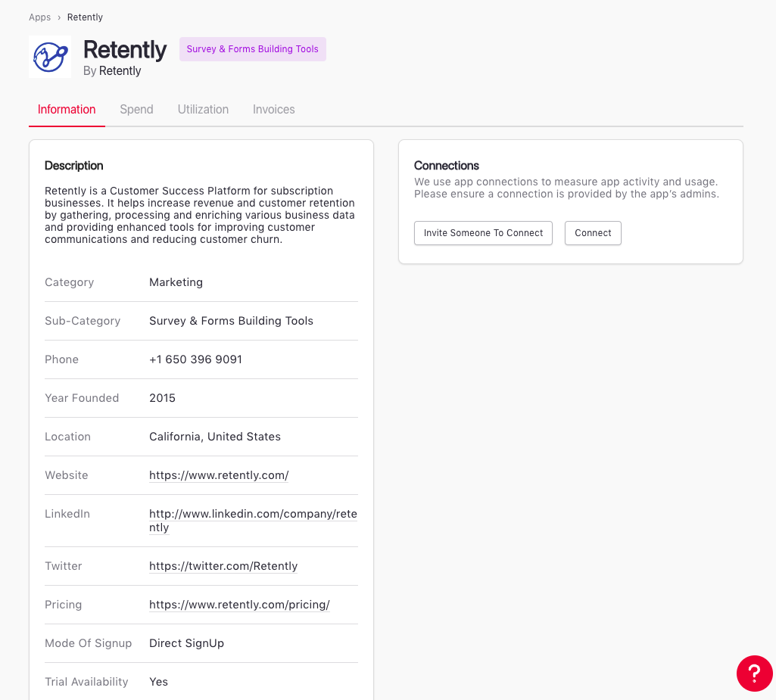This screenshot has height=700, width=776.
Task: Open the red help question mark button
Action: [754, 674]
